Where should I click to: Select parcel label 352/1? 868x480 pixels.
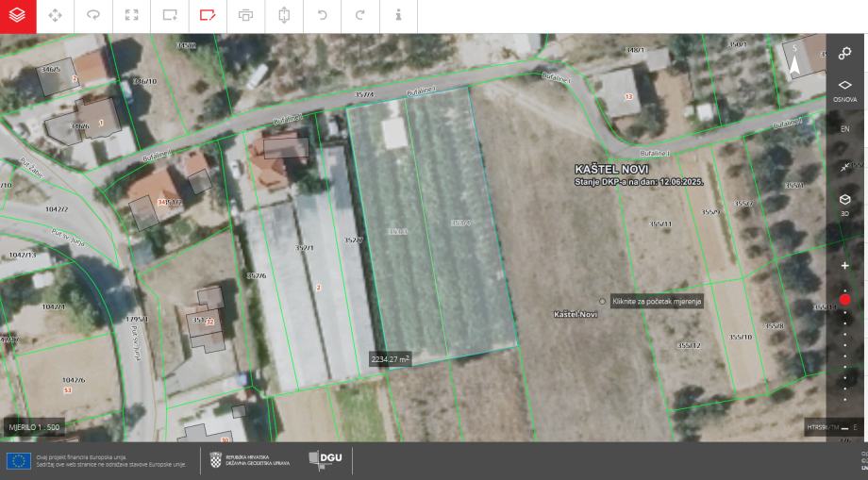[304, 248]
